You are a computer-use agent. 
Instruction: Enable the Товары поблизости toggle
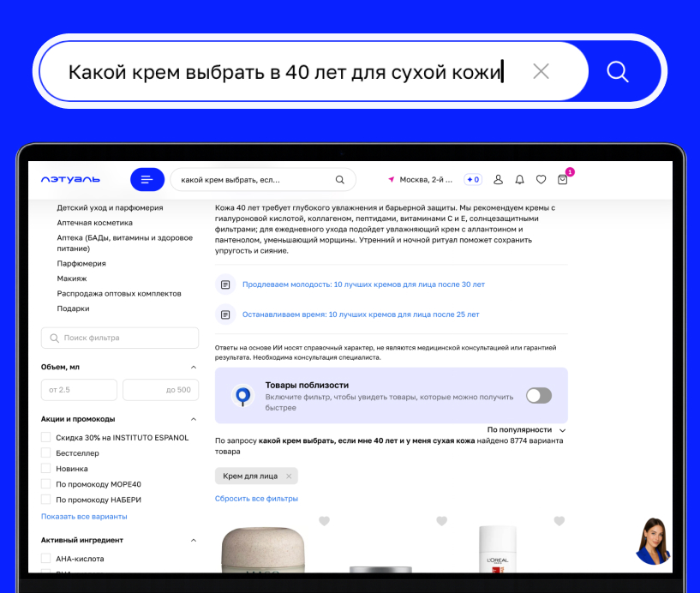(x=539, y=395)
